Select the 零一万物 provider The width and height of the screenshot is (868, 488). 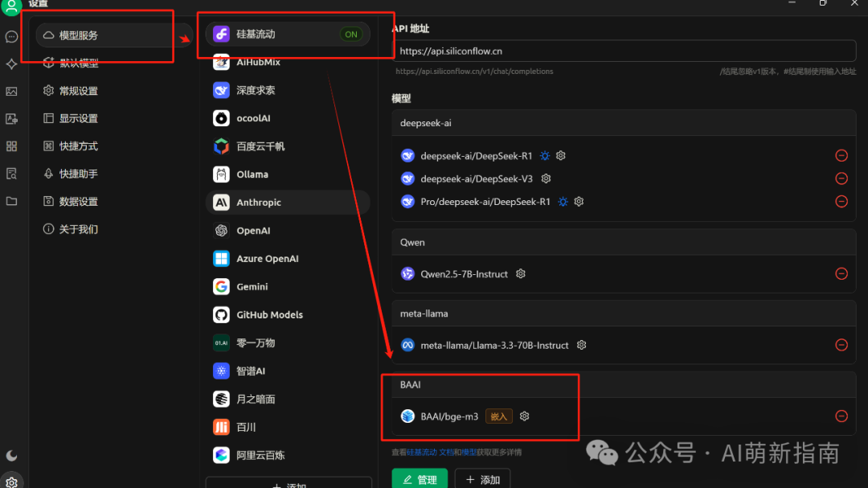(x=288, y=342)
